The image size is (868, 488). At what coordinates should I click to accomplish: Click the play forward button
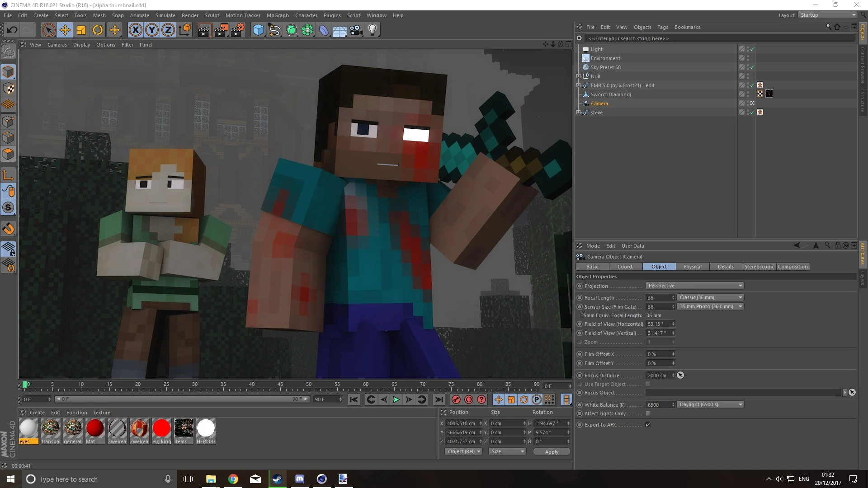click(x=396, y=399)
